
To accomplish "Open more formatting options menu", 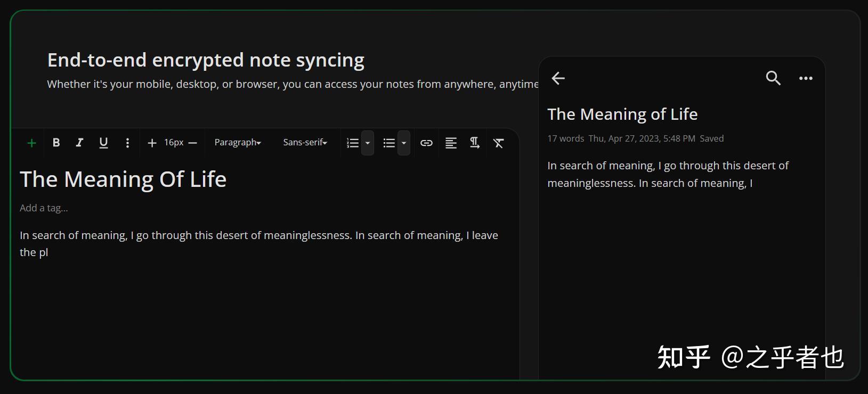I will [127, 143].
